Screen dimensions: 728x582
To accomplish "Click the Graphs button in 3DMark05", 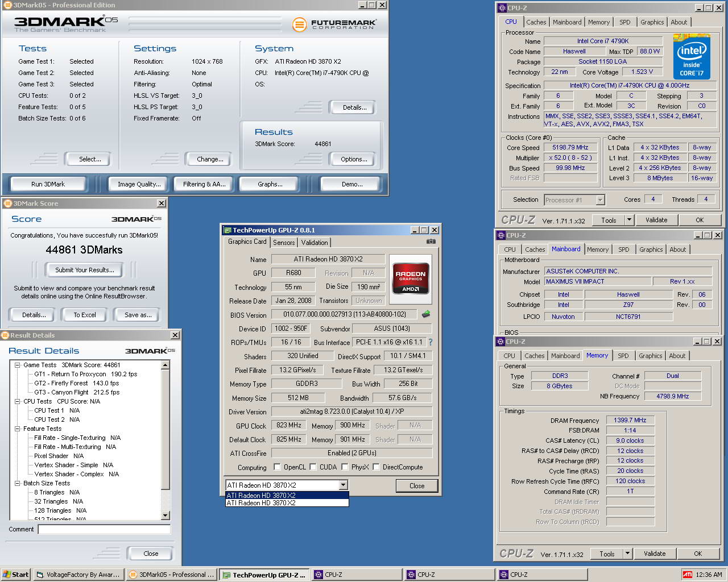I will coord(270,184).
